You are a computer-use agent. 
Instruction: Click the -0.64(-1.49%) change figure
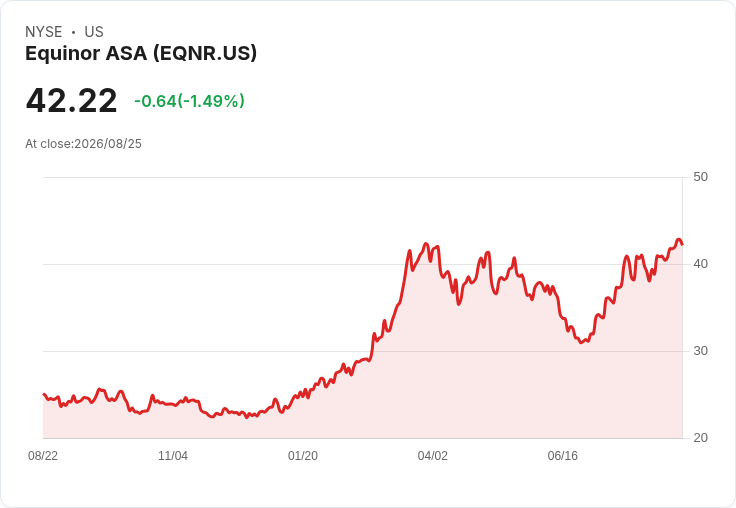point(189,101)
